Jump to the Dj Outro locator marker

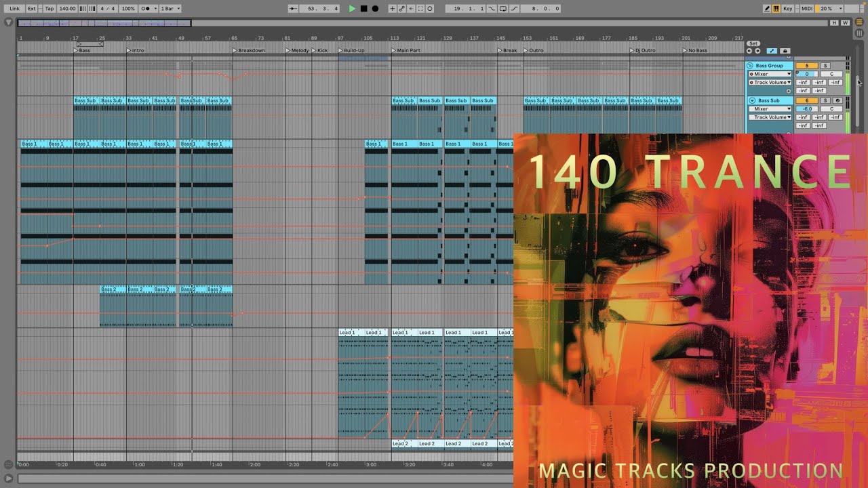[x=643, y=50]
